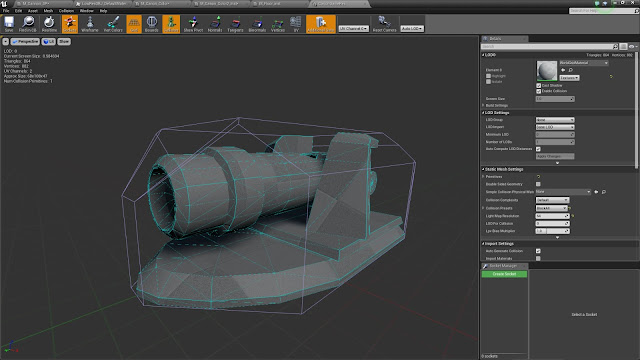640x360 pixels.
Task: Toggle the UV overlay icon
Action: pos(296,24)
